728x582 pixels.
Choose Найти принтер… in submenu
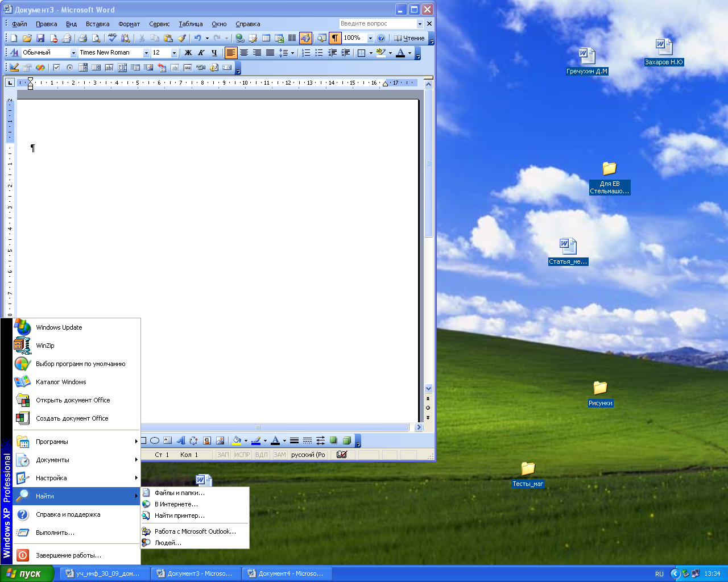[195, 516]
